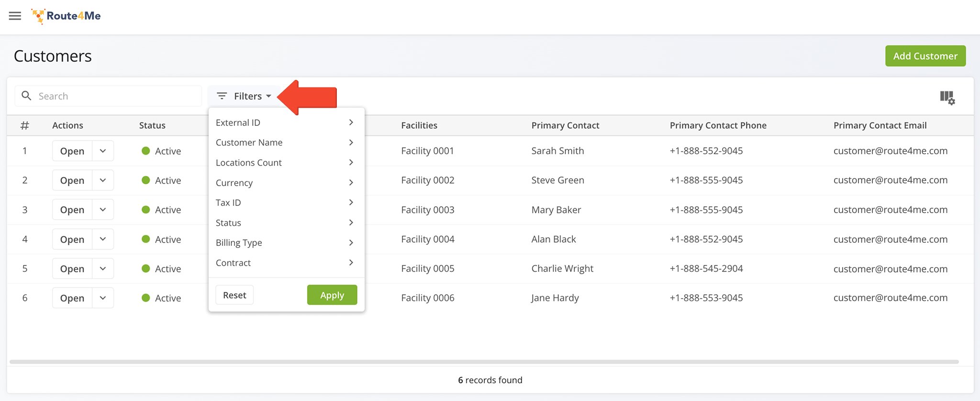
Task: Open the row 1 action dropdown arrow
Action: tap(103, 151)
